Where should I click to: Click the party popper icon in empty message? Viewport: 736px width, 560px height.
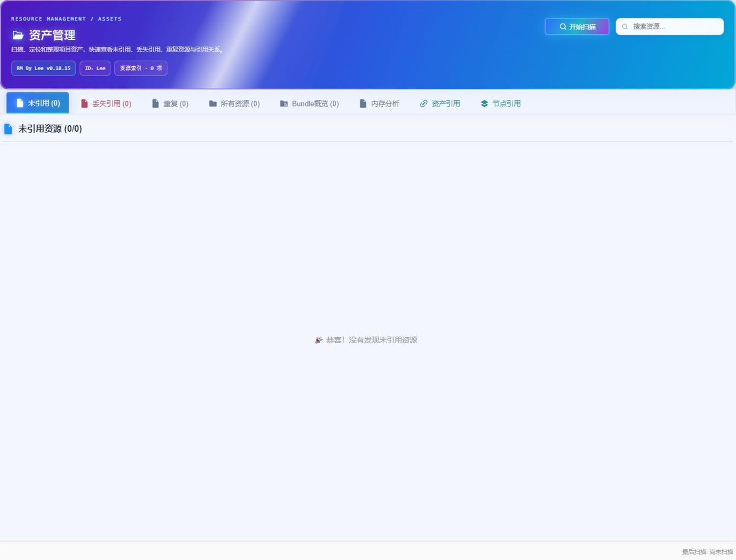[x=319, y=340]
